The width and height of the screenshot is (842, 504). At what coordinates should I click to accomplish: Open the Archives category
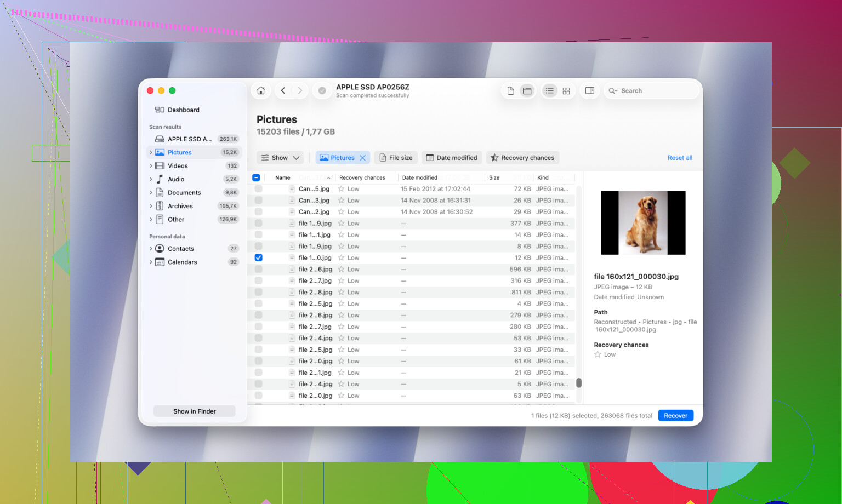[195, 206]
